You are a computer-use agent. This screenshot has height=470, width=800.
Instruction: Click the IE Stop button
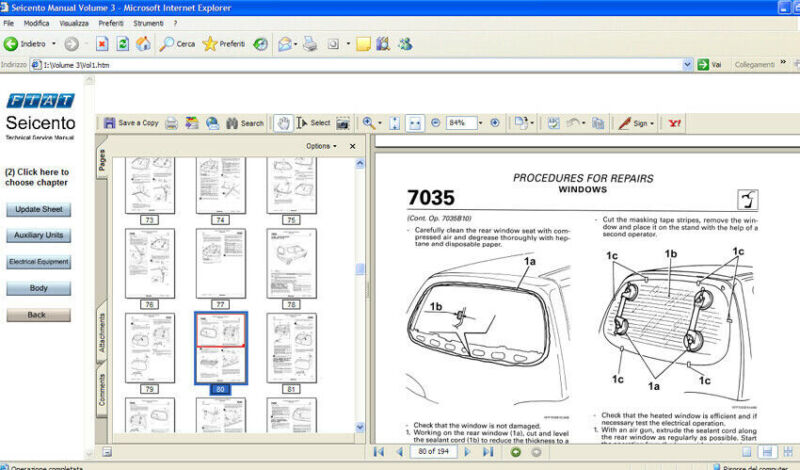[101, 44]
